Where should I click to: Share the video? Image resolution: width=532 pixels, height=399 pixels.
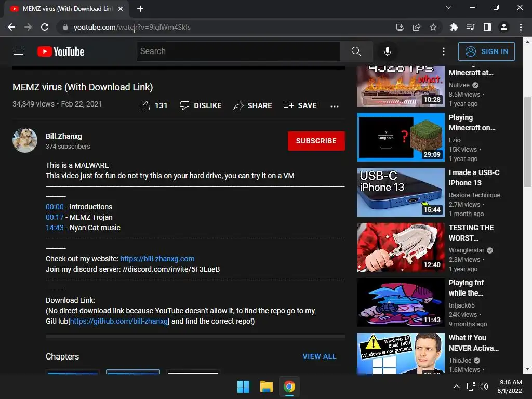coord(253,105)
